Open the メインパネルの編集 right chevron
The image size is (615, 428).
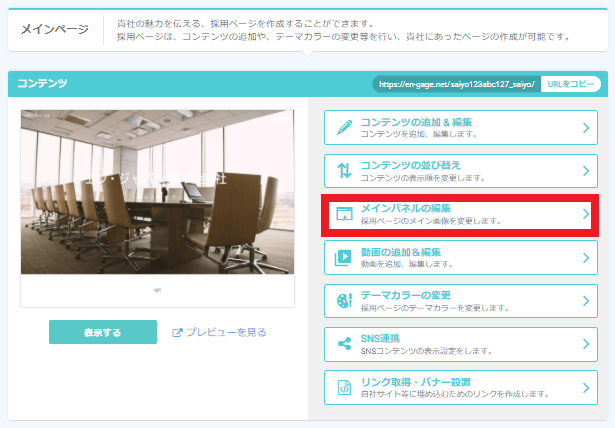tap(586, 215)
